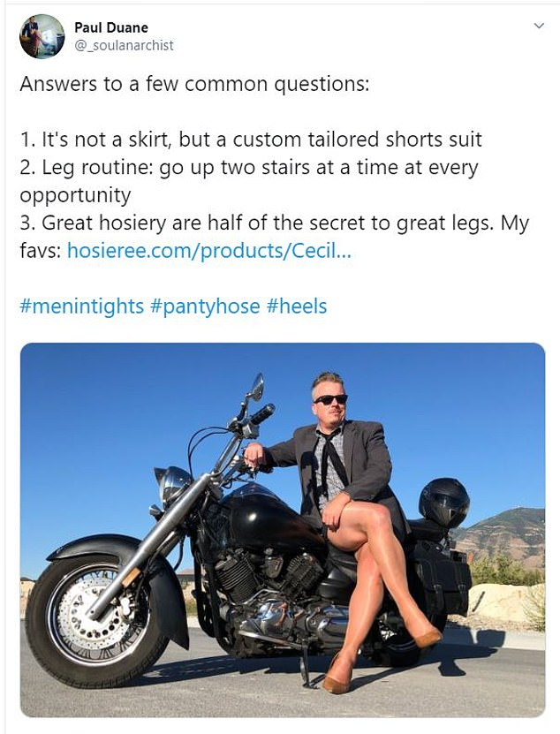Click the black helmet on the rear seat
The height and width of the screenshot is (734, 560).
coord(443,502)
